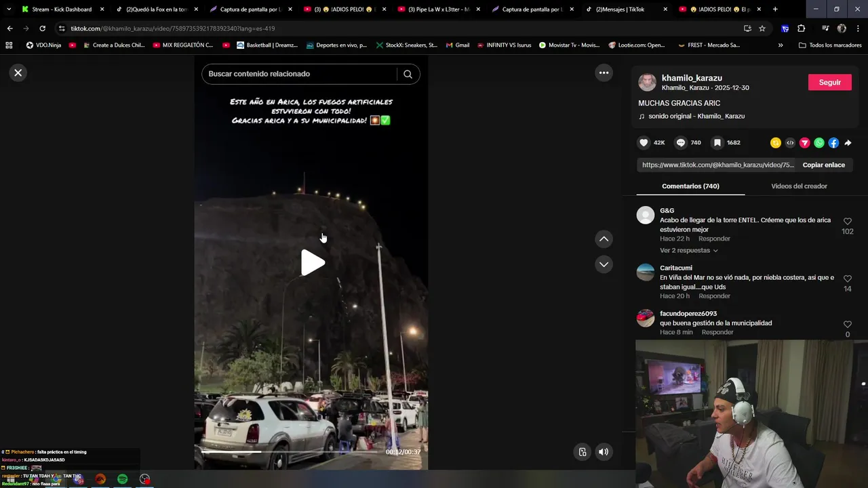The image size is (868, 488).
Task: Reply to Caritacumi's comment
Action: click(714, 296)
